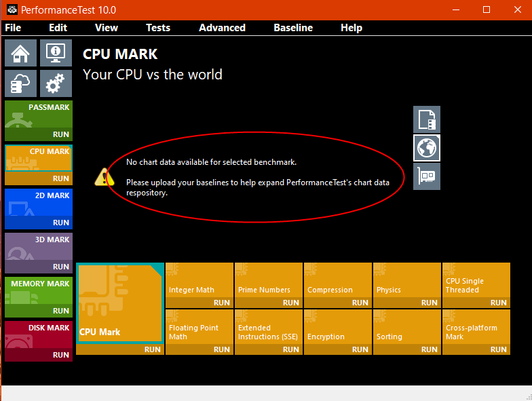This screenshot has height=401, width=532.
Task: Open the System Information monitor icon
Action: click(56, 53)
